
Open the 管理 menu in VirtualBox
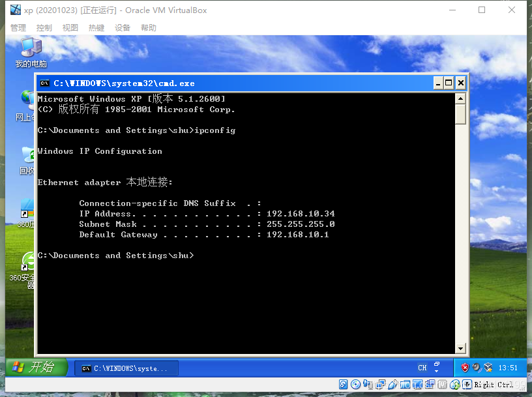tap(18, 27)
